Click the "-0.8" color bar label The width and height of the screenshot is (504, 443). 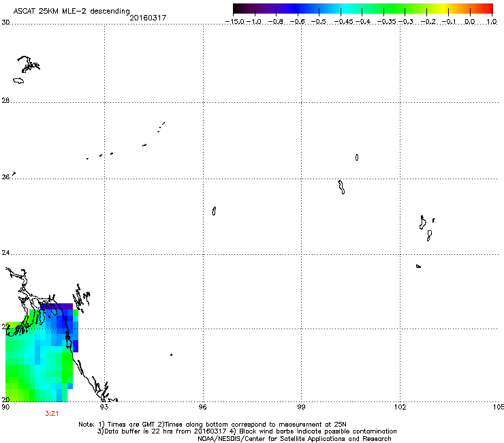(x=276, y=22)
